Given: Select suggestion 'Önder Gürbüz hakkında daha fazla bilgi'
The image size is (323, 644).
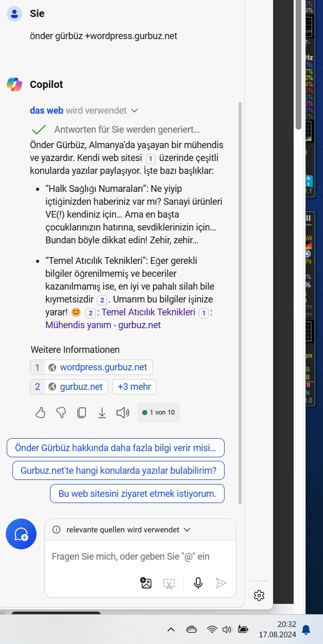Looking at the screenshot, I should (115, 448).
